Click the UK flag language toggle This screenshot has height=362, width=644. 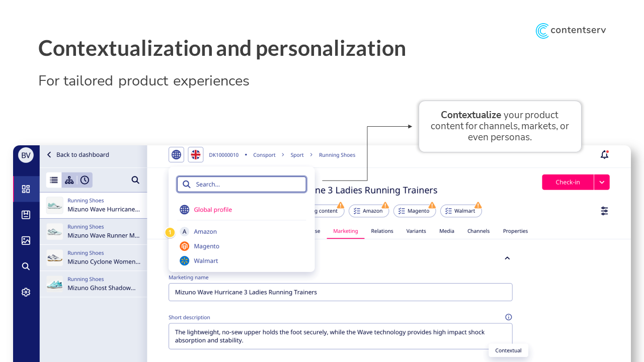195,154
